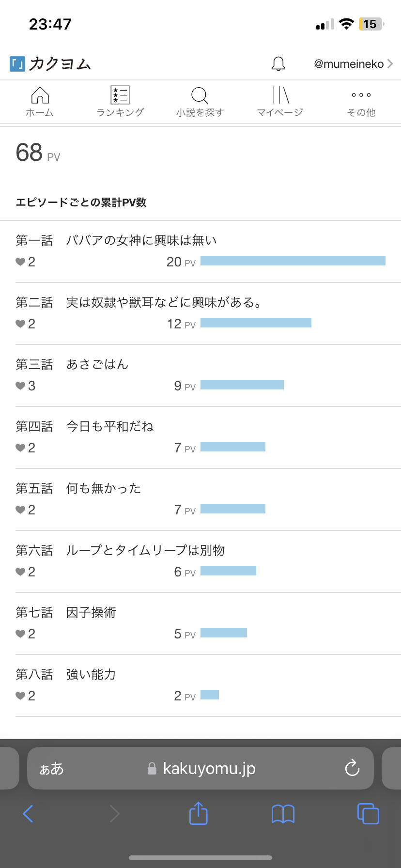Open the Safari bookmarks book icon
The height and width of the screenshot is (868, 401).
pyautogui.click(x=283, y=814)
